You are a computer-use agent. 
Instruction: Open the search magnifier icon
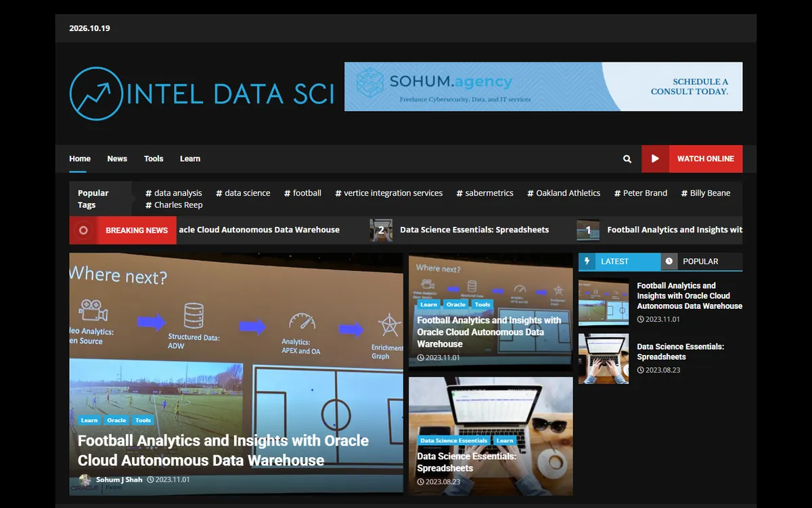tap(627, 159)
